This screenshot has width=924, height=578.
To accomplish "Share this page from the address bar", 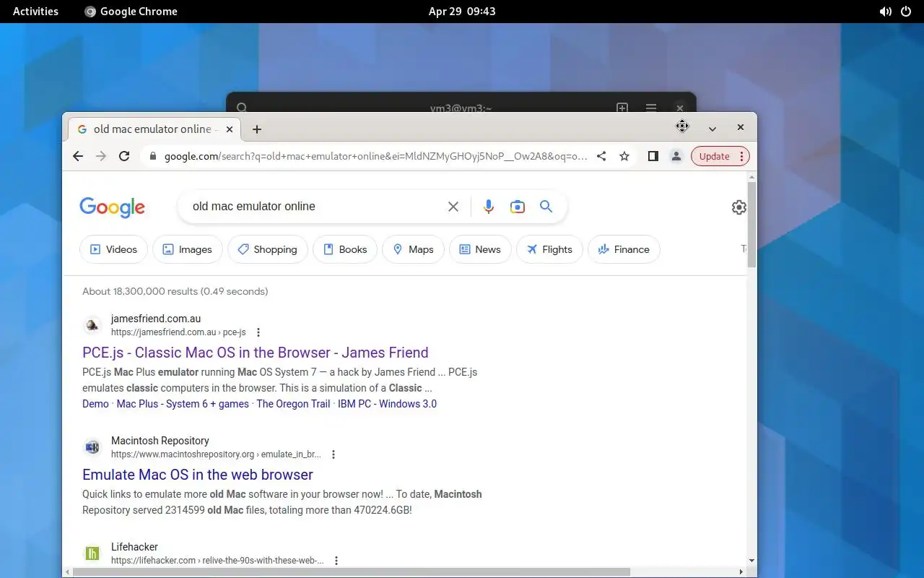I will [x=601, y=156].
